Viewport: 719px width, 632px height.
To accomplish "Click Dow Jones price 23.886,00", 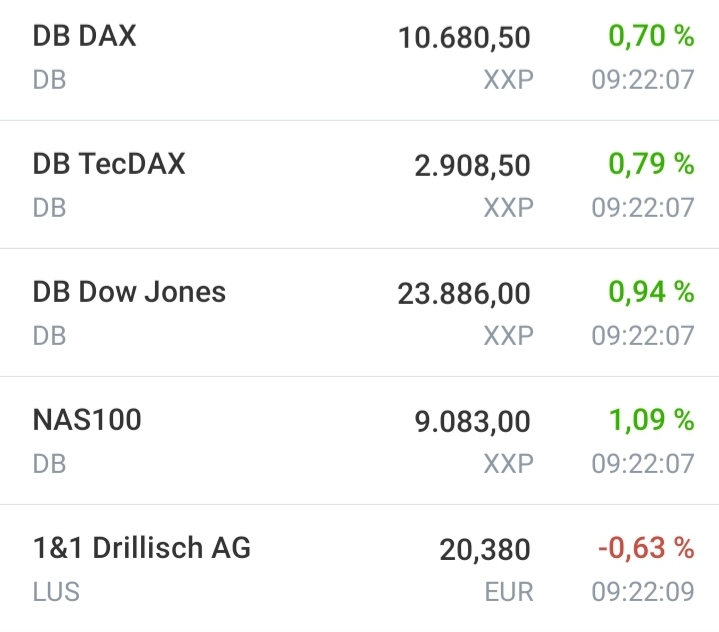I will 464,294.
